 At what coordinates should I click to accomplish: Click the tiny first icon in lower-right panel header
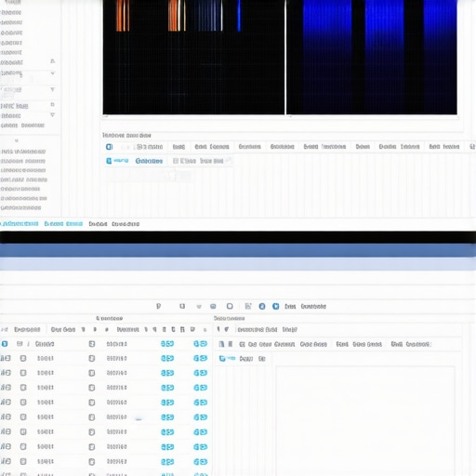click(218, 329)
